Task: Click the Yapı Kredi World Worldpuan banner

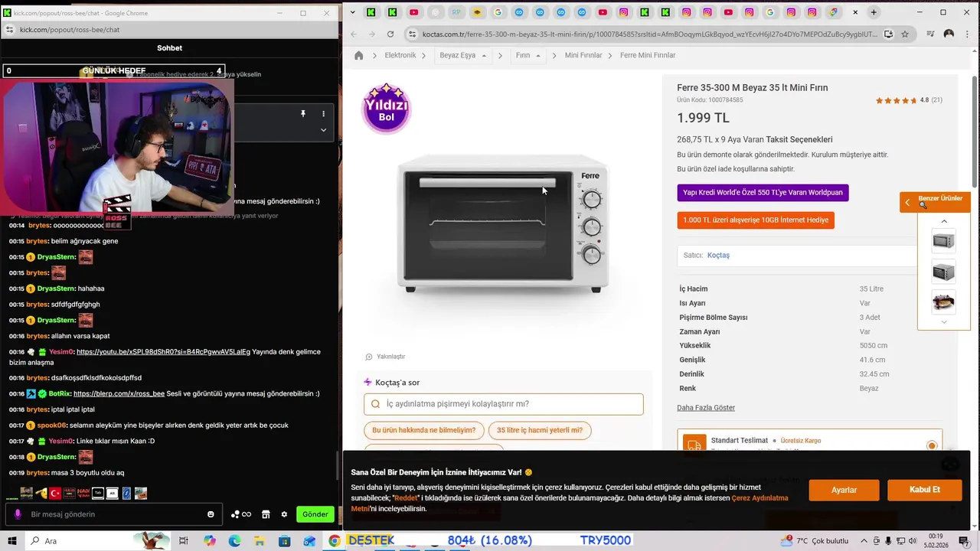Action: click(x=763, y=193)
